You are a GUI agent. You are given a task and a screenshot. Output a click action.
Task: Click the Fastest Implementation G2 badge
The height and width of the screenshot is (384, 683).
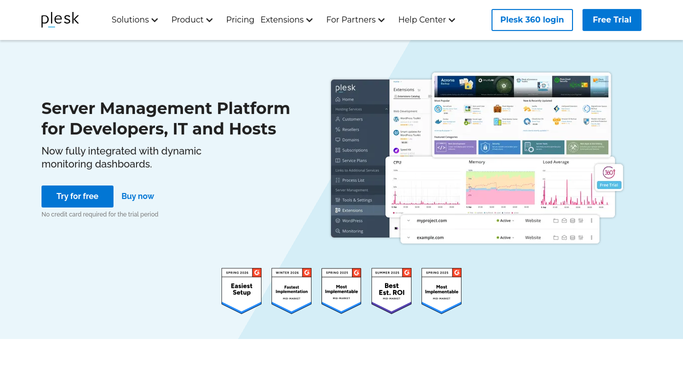(x=291, y=290)
